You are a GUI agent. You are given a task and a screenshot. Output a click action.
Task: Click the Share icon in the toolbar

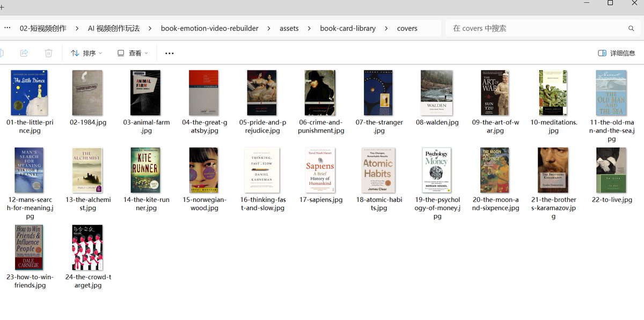coord(24,53)
